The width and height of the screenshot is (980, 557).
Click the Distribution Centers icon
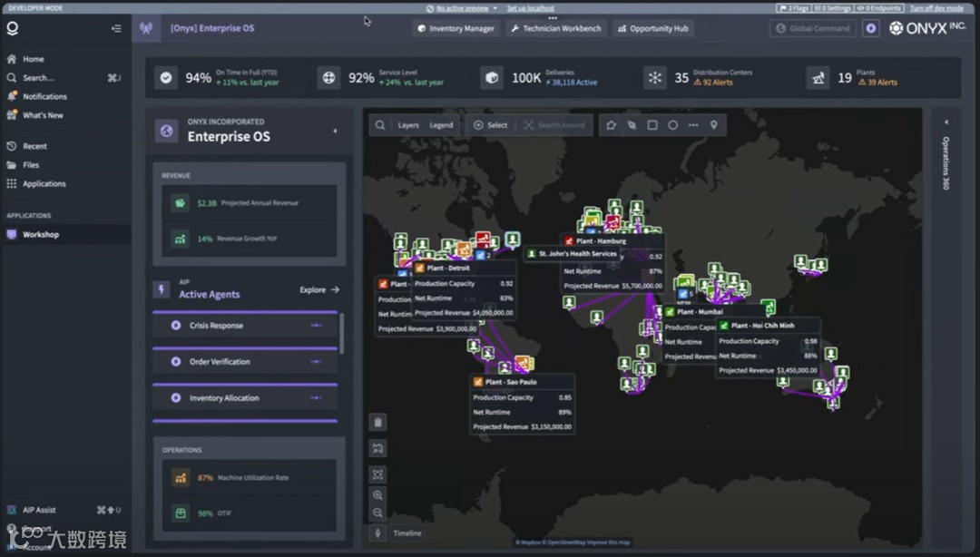pos(654,77)
